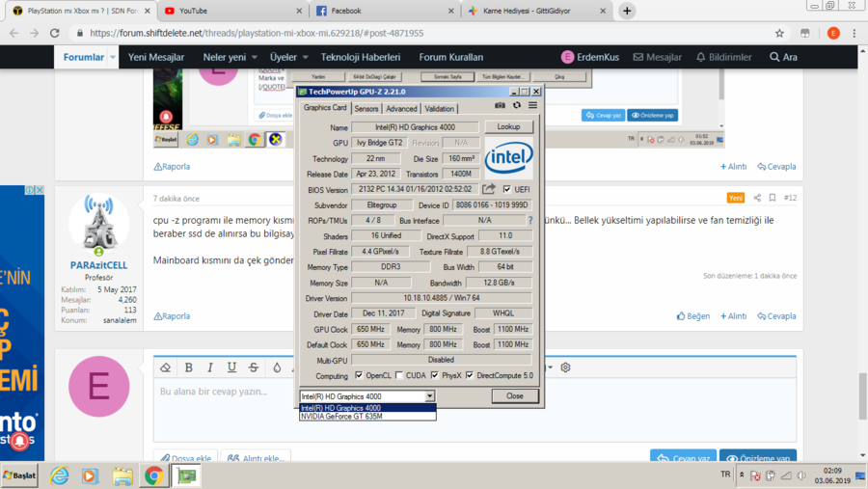Switch to the Sensors tab
This screenshot has width=868, height=489.
tap(366, 109)
